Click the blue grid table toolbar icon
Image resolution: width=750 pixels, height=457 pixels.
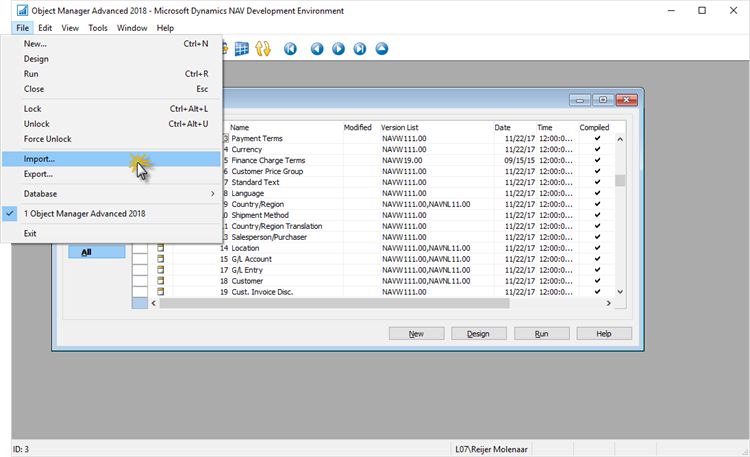coord(242,49)
